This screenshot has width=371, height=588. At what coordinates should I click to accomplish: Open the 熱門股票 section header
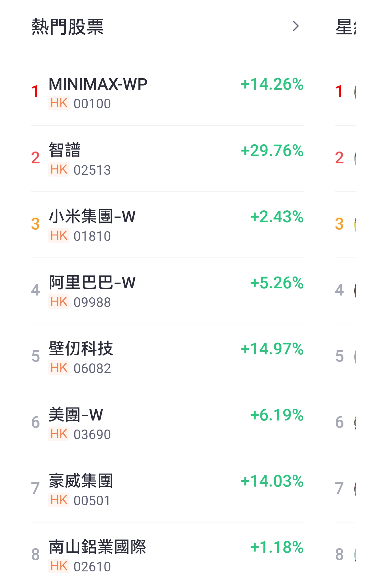pos(68,27)
